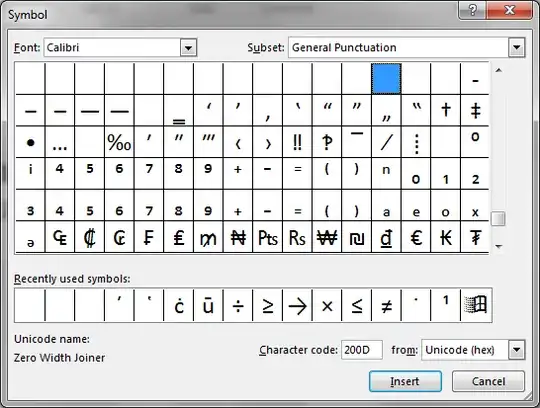Click the symbol grid scroll down arrow
The image size is (540, 408).
click(498, 246)
